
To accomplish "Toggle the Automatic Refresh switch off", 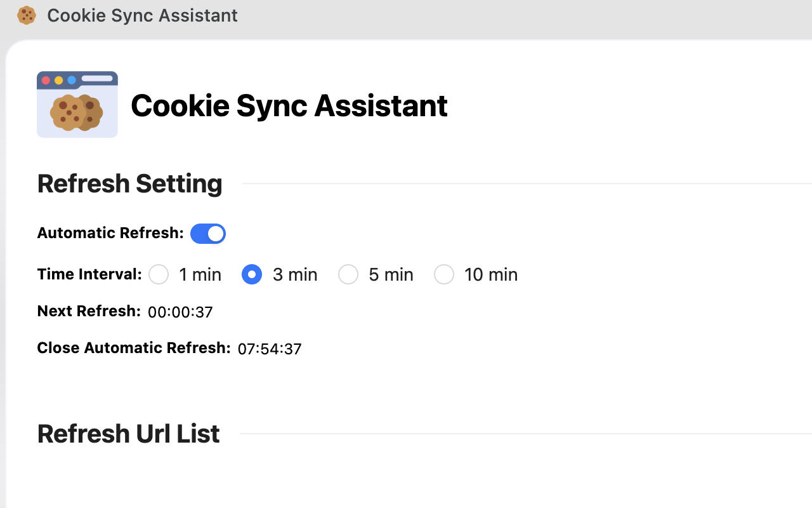I will click(x=208, y=234).
